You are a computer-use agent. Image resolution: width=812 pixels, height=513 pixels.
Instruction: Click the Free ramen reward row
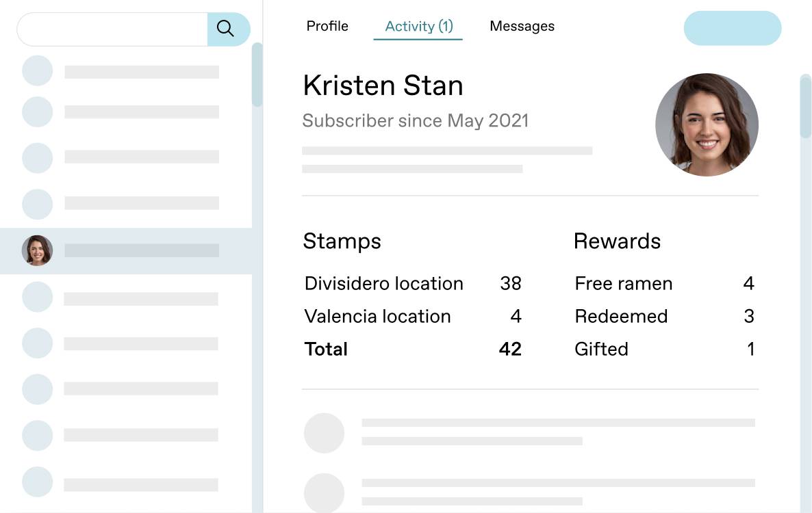click(664, 283)
